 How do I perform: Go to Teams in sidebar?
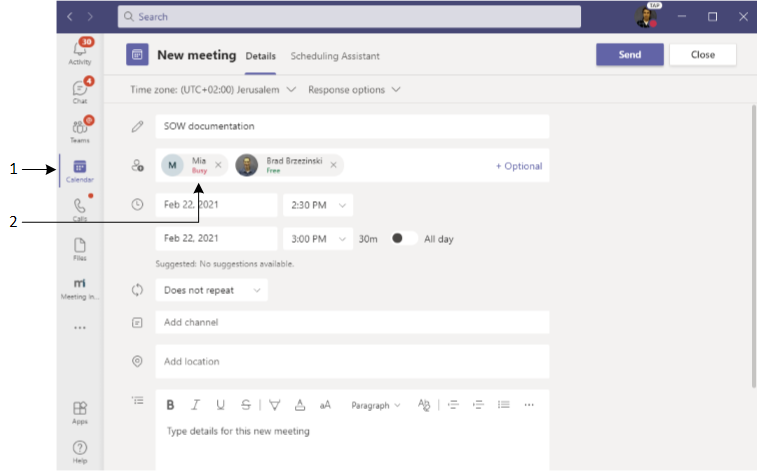coord(80,130)
